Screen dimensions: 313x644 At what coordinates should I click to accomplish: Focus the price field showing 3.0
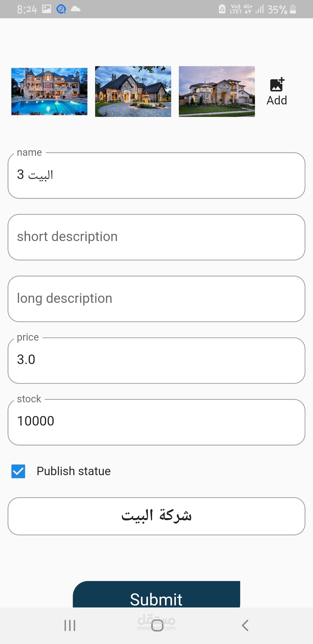[x=156, y=360]
